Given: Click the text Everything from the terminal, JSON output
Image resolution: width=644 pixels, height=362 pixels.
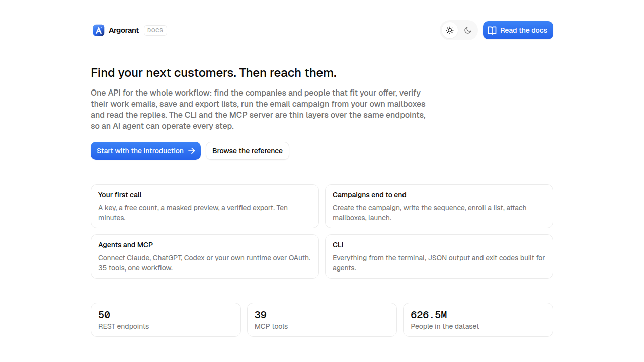Looking at the screenshot, I should click(439, 263).
